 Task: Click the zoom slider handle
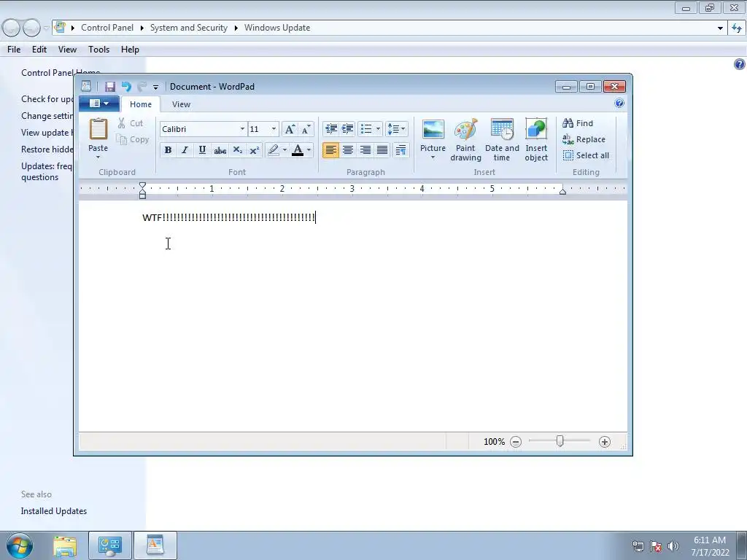pos(560,441)
